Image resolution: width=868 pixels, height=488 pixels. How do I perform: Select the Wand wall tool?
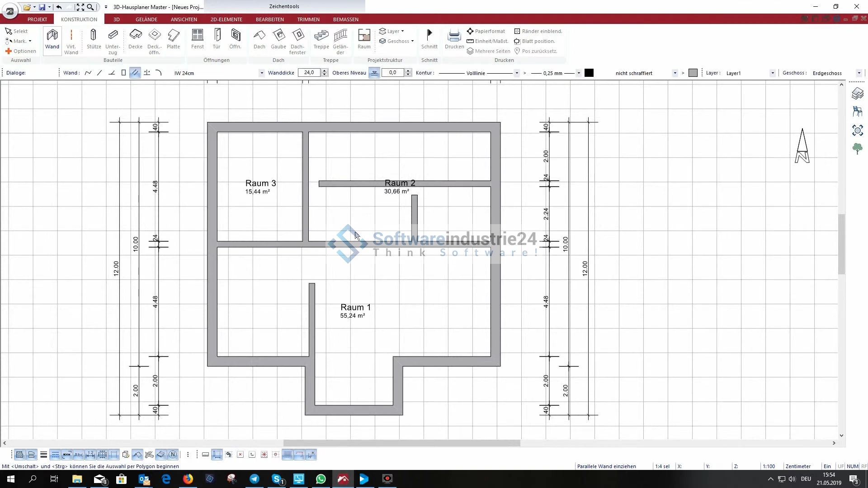pyautogui.click(x=52, y=39)
